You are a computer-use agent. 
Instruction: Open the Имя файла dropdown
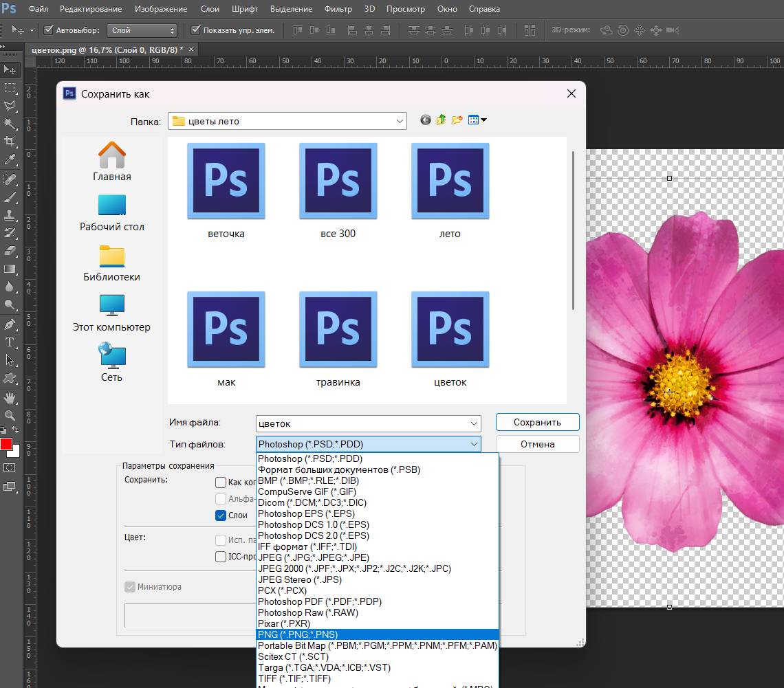pyautogui.click(x=474, y=423)
